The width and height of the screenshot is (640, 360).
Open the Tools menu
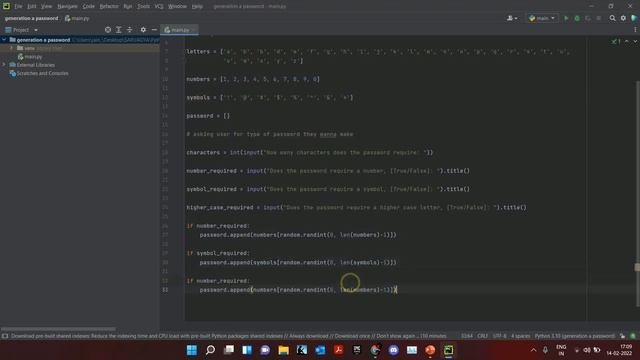(143, 6)
